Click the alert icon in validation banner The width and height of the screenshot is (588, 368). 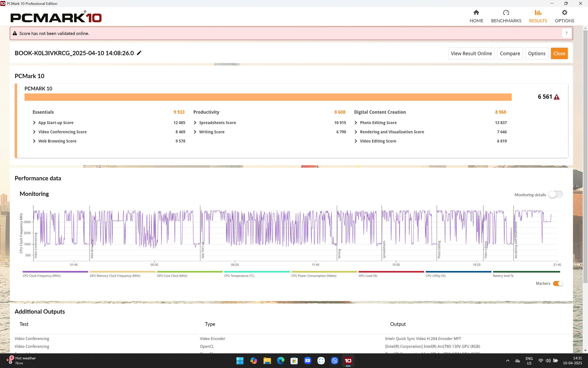15,33
